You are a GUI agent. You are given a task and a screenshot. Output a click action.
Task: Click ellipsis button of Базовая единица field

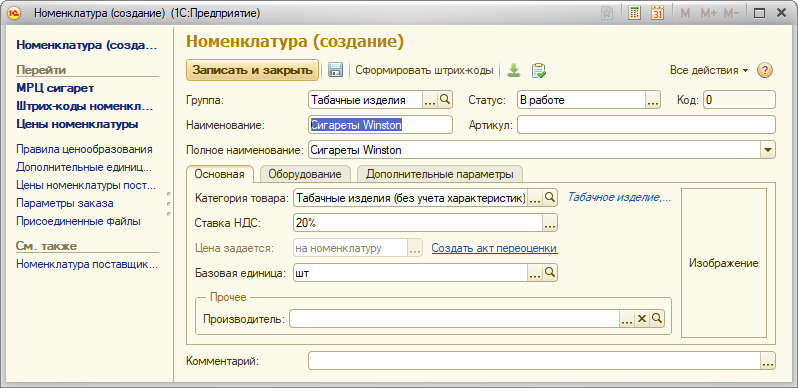[x=534, y=273]
